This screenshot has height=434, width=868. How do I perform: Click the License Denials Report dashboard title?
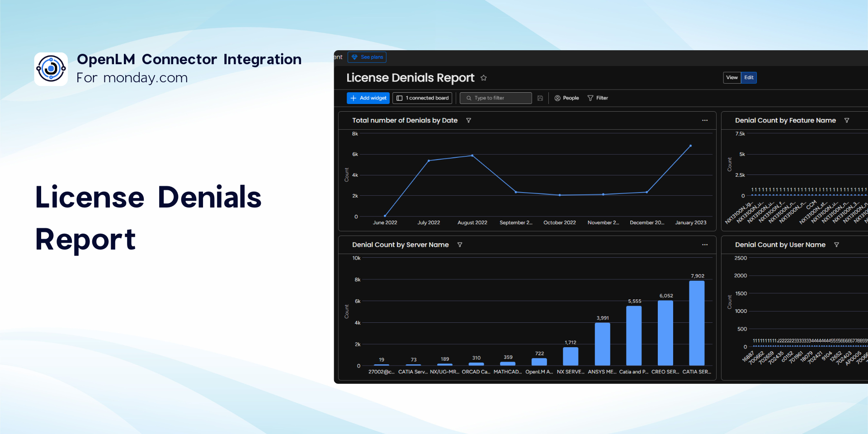click(410, 78)
